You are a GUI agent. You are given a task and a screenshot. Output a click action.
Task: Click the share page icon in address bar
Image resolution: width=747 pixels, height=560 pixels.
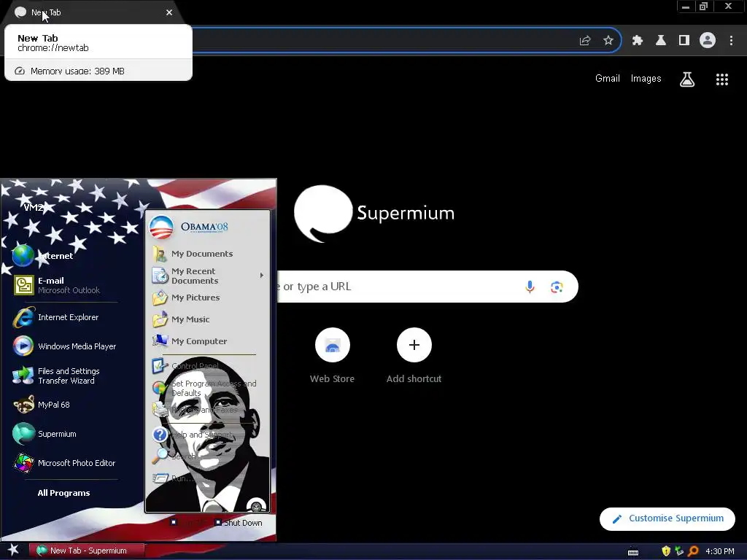click(585, 41)
